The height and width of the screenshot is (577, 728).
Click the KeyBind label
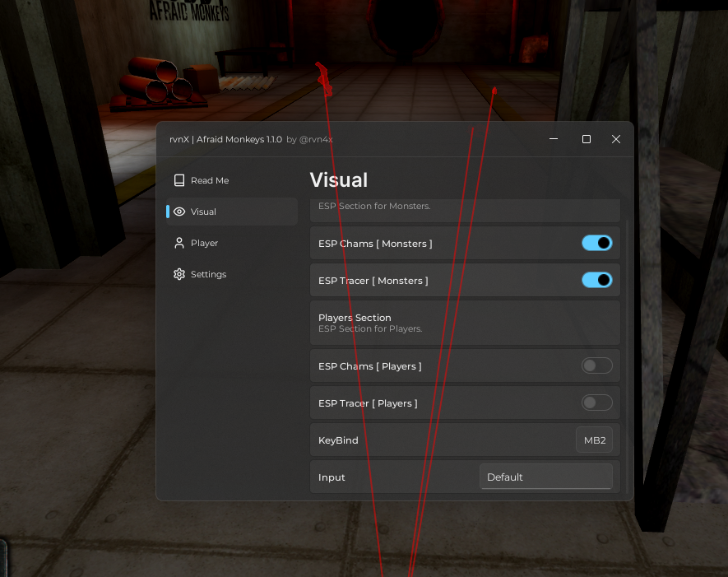(338, 440)
